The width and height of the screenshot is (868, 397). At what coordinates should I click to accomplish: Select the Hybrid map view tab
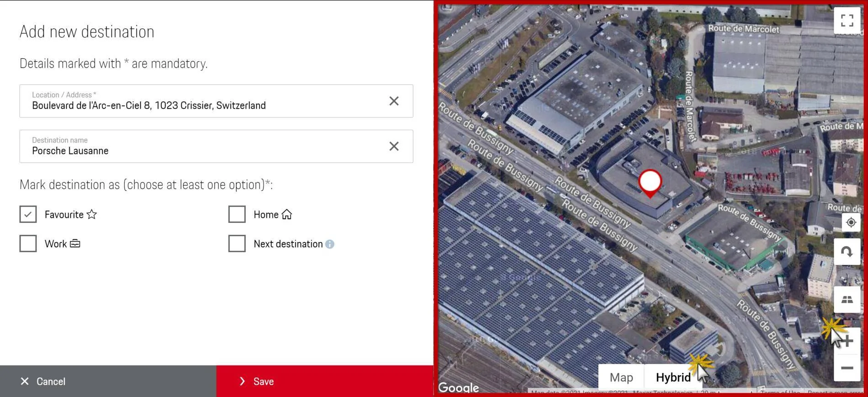click(673, 377)
